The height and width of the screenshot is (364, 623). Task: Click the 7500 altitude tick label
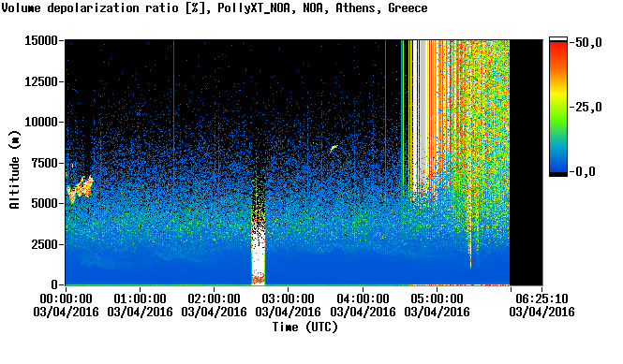[x=45, y=163]
